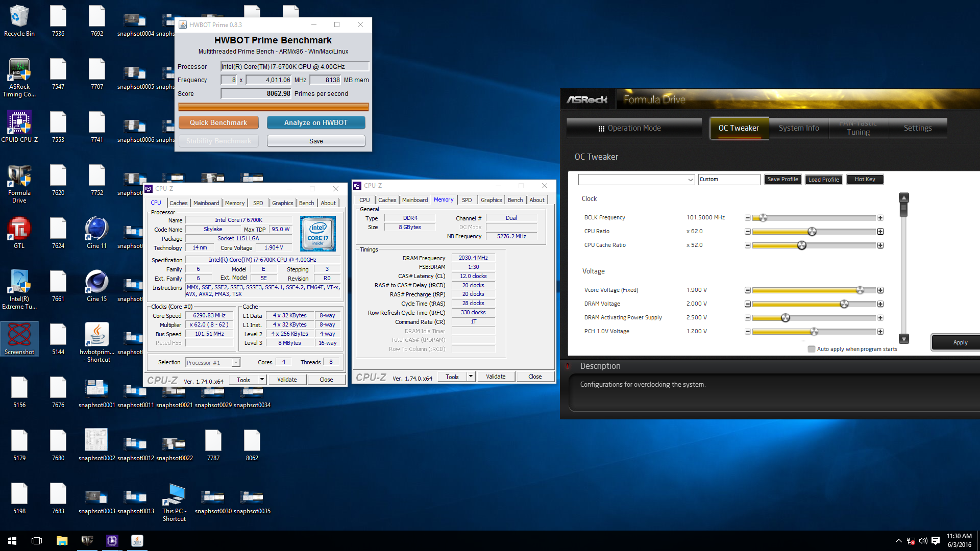This screenshot has width=980, height=551.
Task: Open FAN-Tastic Tuning tab
Action: pyautogui.click(x=858, y=128)
